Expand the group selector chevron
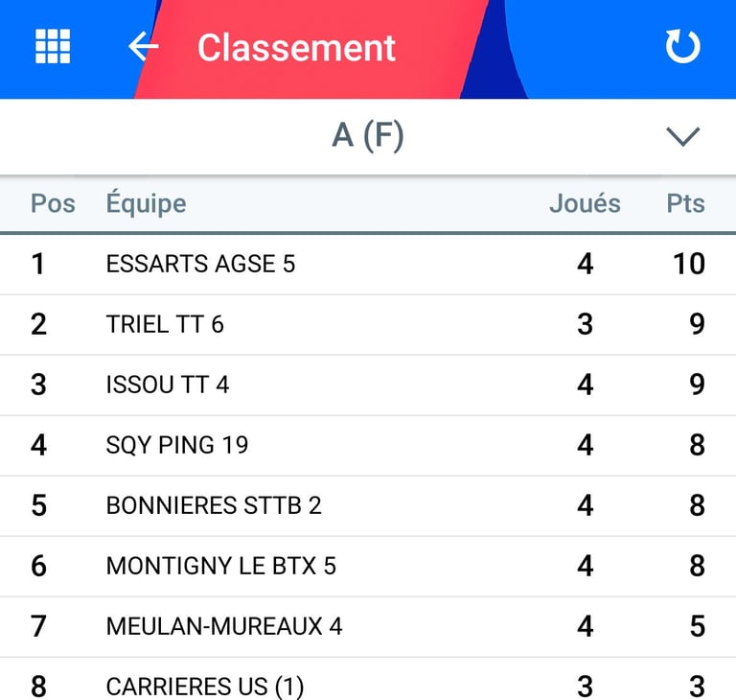This screenshot has width=736, height=700. coord(682,137)
